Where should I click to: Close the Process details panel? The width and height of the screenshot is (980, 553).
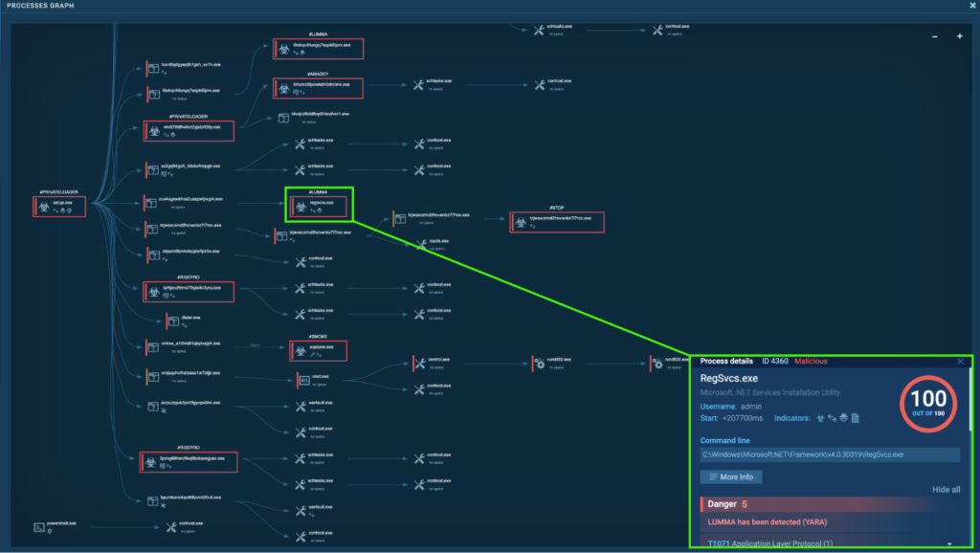pyautogui.click(x=961, y=361)
